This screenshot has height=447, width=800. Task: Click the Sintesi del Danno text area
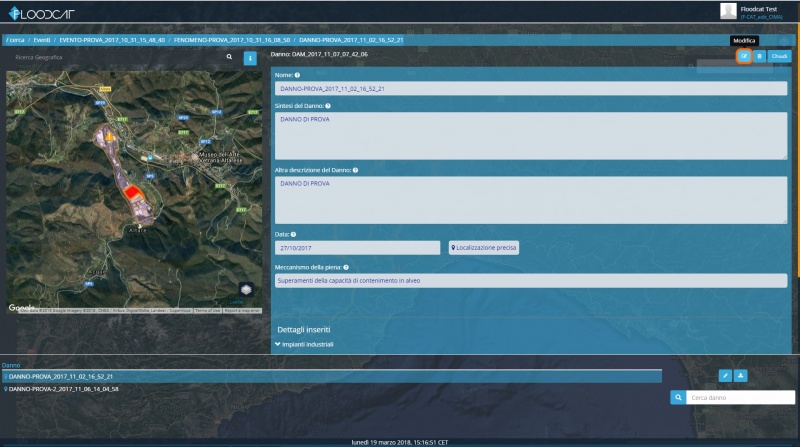tap(531, 136)
